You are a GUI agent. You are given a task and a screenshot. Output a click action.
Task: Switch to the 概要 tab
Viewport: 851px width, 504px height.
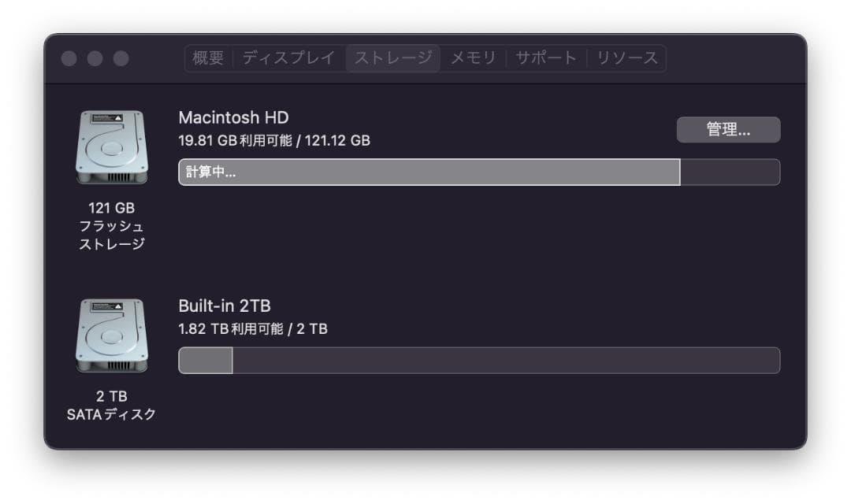206,57
